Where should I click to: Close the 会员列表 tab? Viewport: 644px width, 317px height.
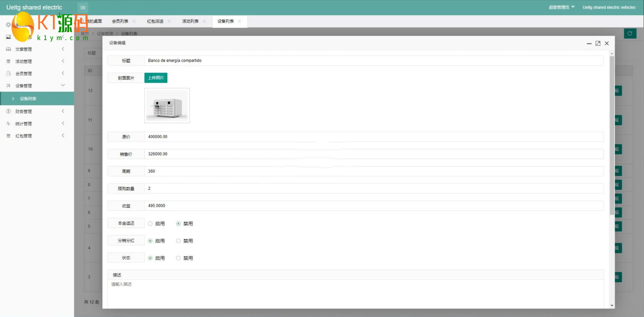[x=134, y=21]
